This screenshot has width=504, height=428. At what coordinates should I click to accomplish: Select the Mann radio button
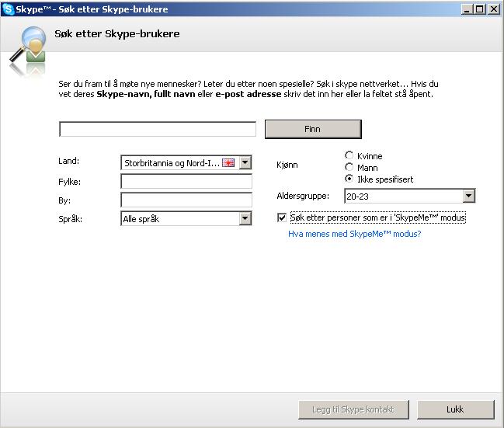349,167
